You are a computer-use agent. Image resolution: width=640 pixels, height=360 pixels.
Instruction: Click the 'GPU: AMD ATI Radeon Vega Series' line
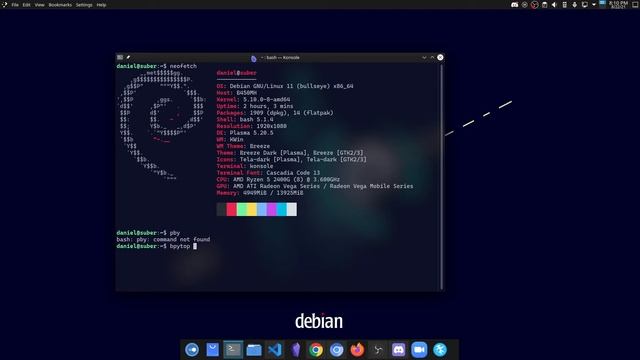point(315,186)
